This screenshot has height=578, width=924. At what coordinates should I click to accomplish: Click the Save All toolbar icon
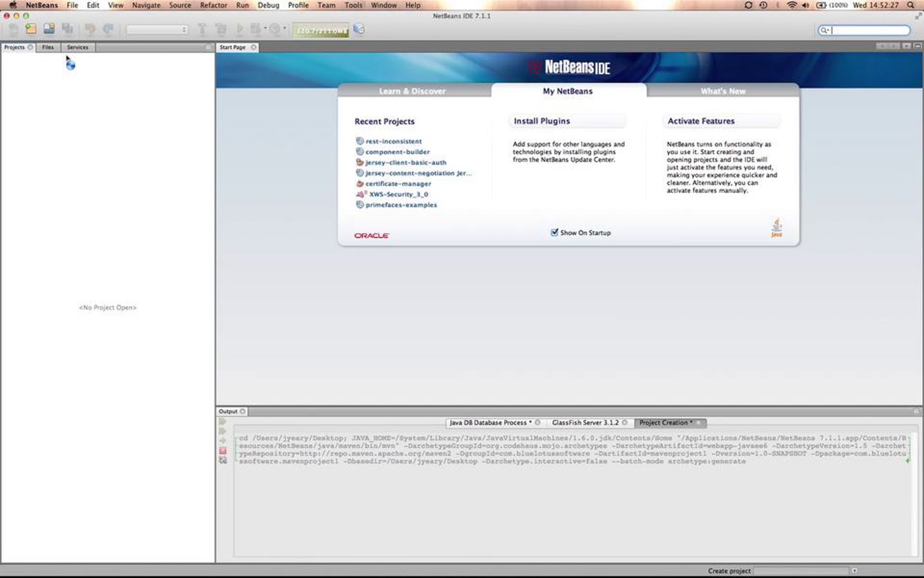(x=68, y=29)
